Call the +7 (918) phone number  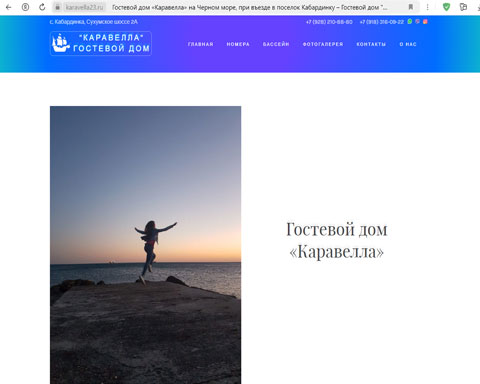point(382,22)
